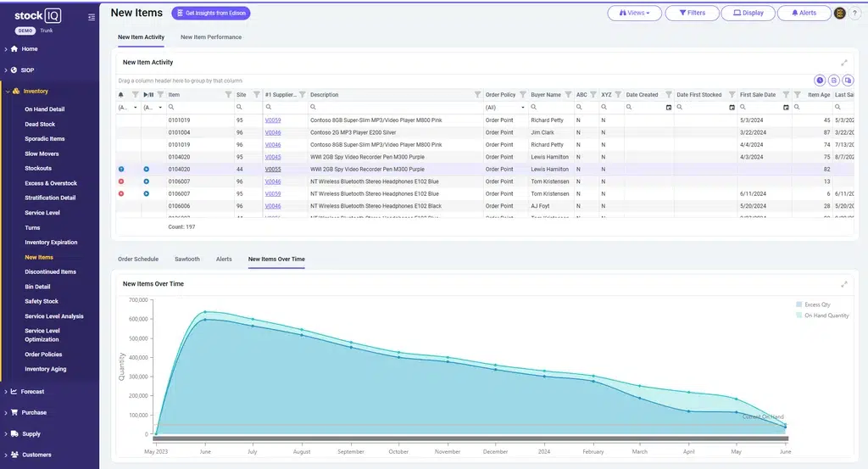Screen dimensions: 868x469
Task: Expand New Item Activity grid to fullscreen
Action: click(x=844, y=63)
